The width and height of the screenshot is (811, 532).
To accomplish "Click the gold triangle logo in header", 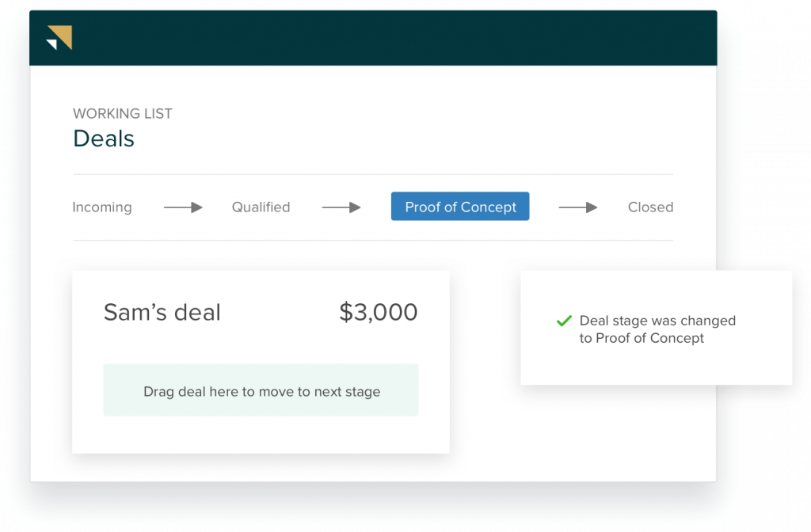I will [60, 36].
